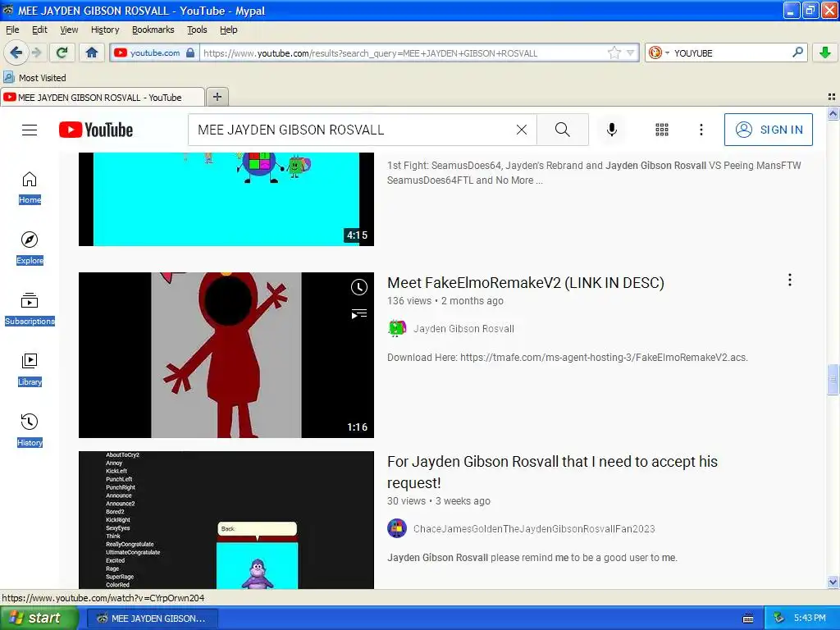Open the Jayden Gibson Rosvall channel name

(463, 328)
